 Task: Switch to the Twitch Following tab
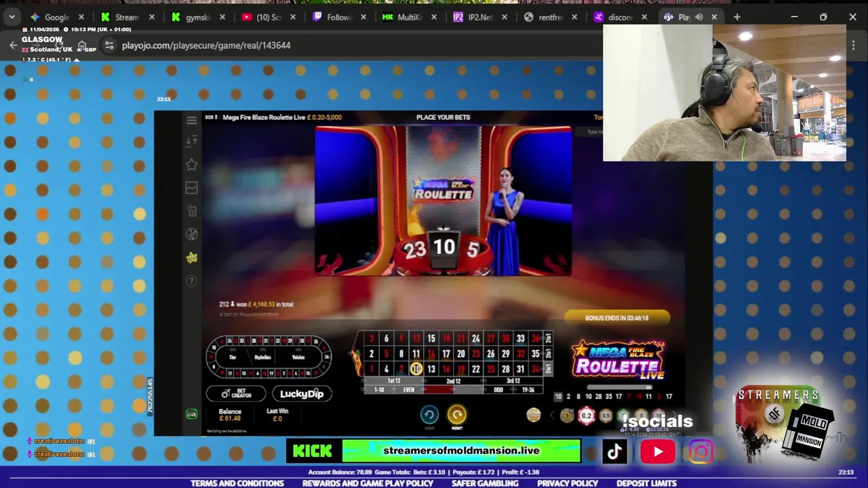339,17
